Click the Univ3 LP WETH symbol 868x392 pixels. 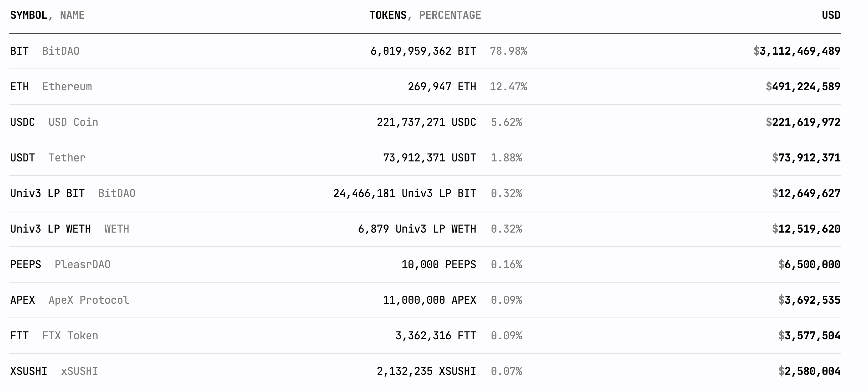(x=51, y=229)
